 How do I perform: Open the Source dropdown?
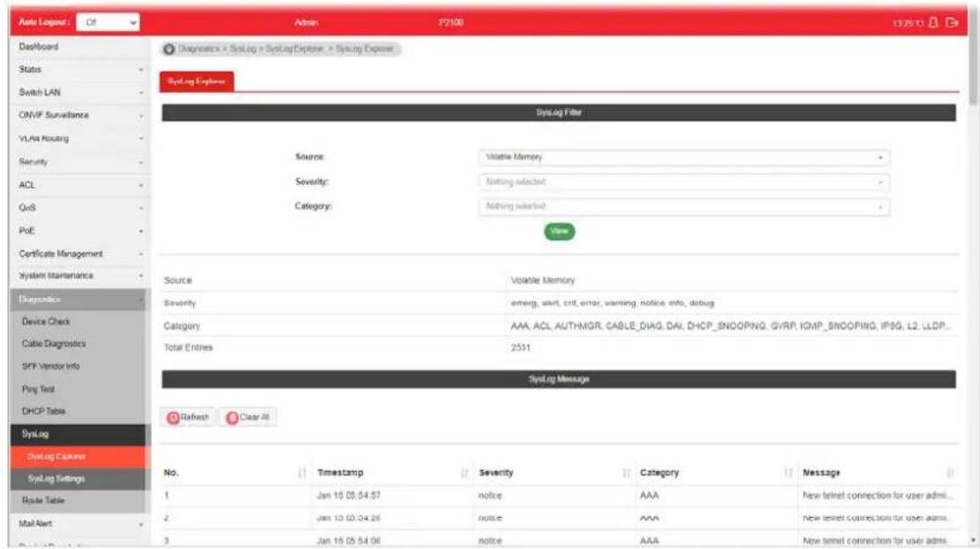tap(684, 158)
